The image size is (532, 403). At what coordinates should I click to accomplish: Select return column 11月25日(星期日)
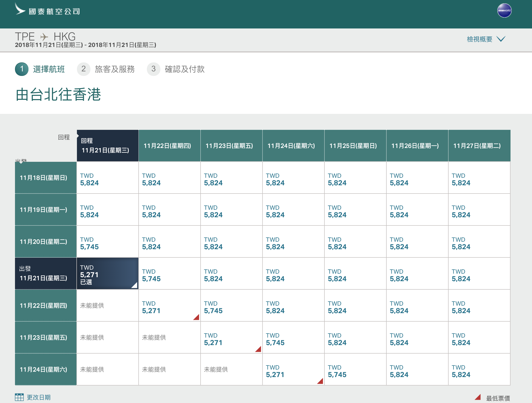pyautogui.click(x=355, y=146)
